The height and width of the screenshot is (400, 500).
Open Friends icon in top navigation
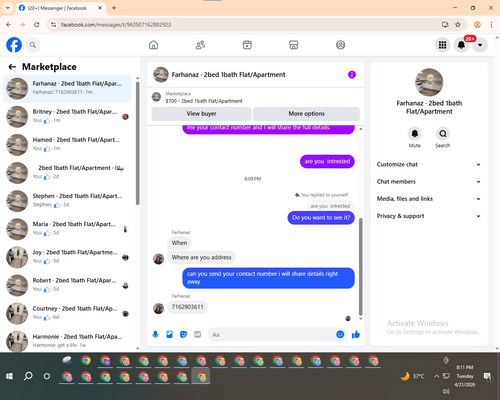200,45
